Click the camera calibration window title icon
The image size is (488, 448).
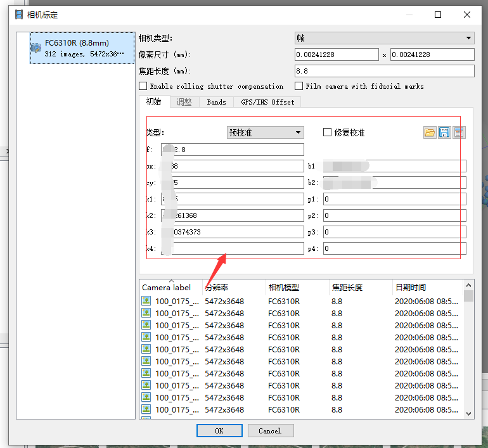[19, 15]
